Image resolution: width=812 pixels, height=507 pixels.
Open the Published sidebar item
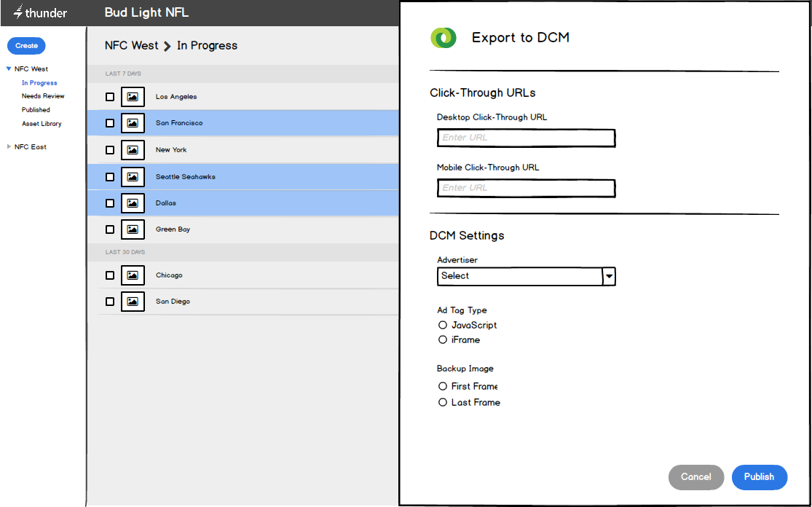(x=36, y=110)
